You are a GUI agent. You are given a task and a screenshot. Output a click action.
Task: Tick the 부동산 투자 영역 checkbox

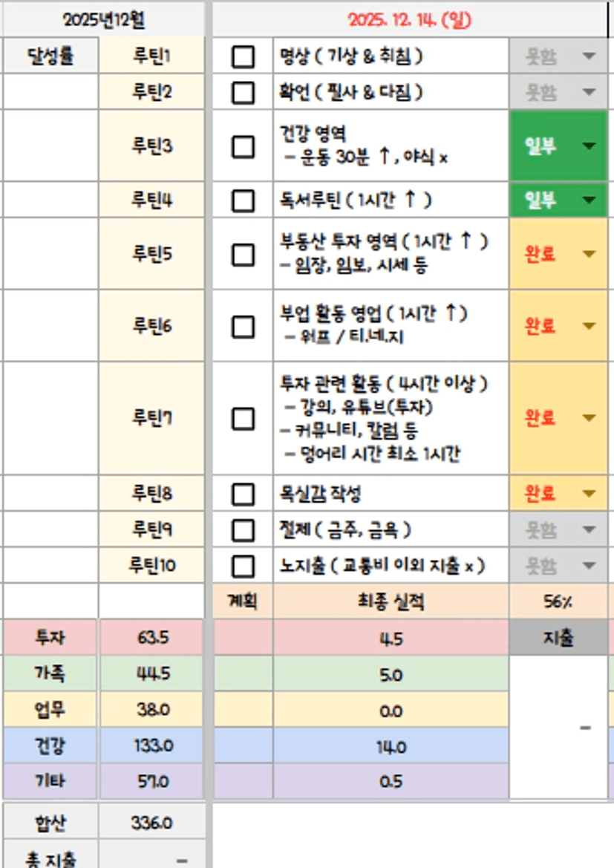pos(243,255)
